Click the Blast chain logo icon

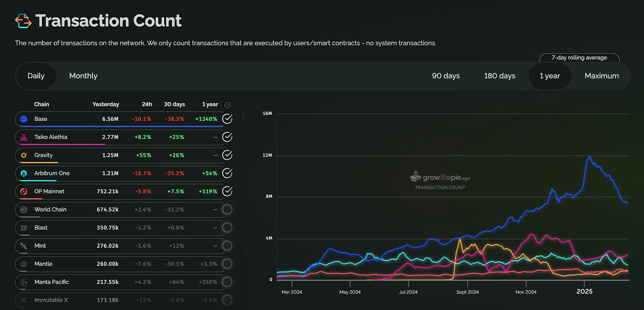24,228
